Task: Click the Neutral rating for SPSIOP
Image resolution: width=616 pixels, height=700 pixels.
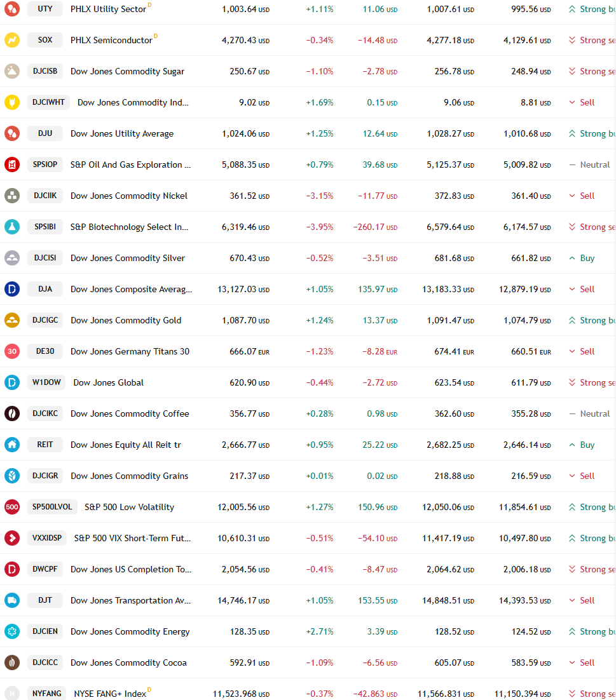Action: (x=590, y=165)
